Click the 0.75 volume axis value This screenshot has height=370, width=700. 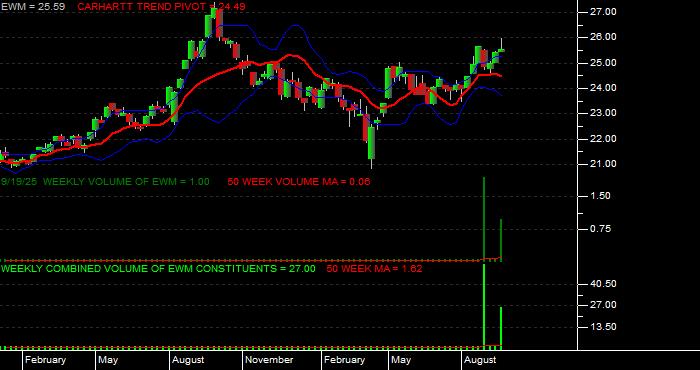pyautogui.click(x=600, y=229)
